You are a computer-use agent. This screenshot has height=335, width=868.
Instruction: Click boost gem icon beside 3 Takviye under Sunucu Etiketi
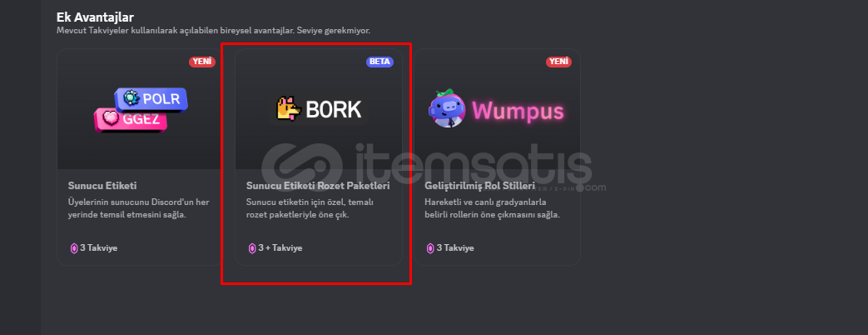[x=73, y=248]
